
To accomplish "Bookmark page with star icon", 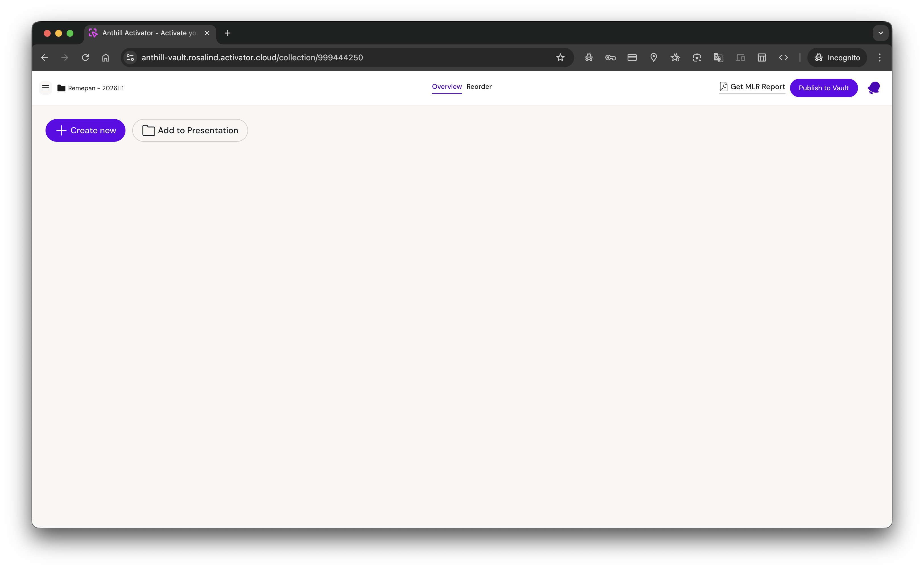I will point(560,58).
